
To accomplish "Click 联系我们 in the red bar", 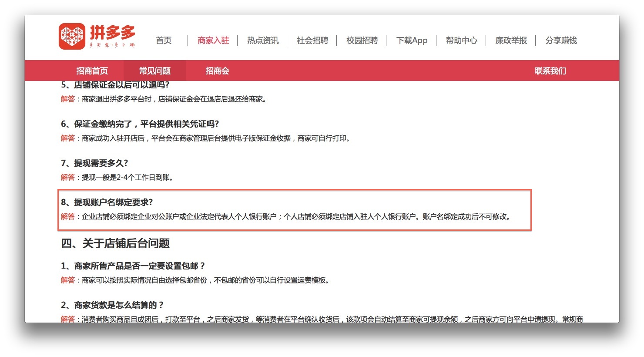I will coord(550,71).
